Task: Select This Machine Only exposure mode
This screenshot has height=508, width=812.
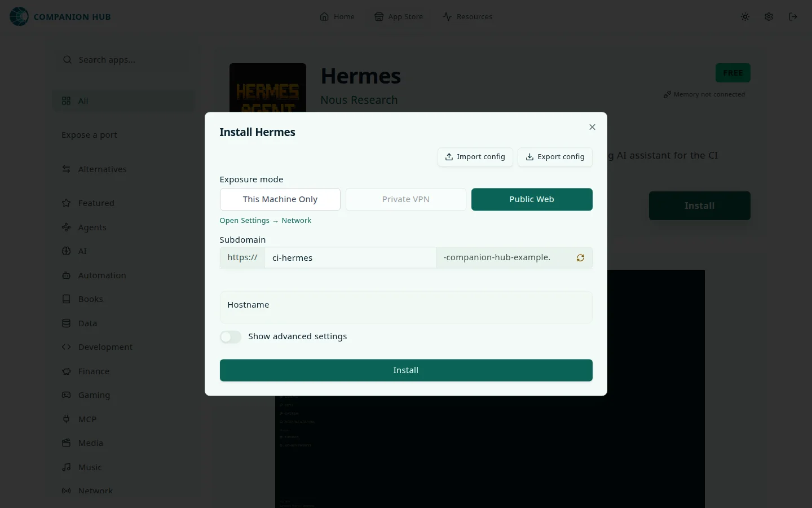Action: [280, 199]
